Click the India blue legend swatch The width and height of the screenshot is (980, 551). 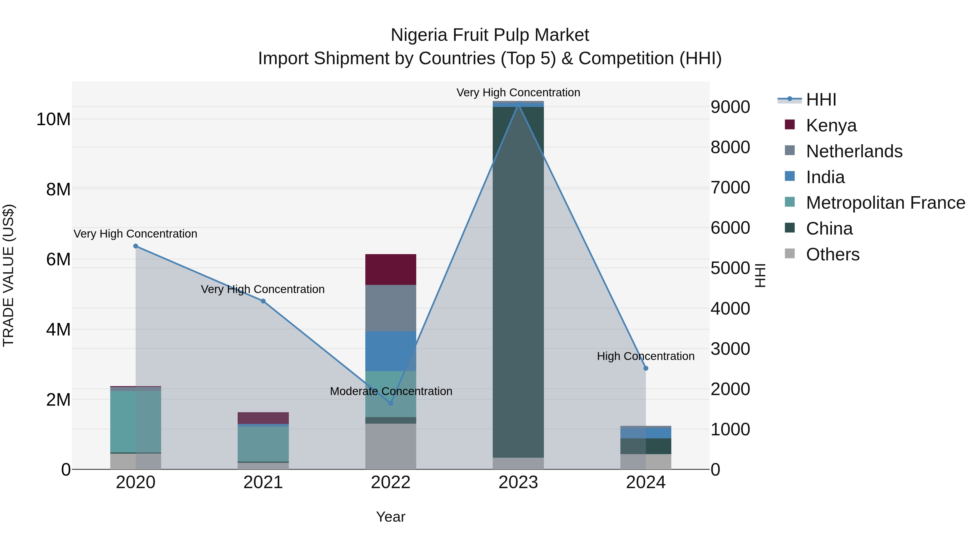[x=790, y=176]
